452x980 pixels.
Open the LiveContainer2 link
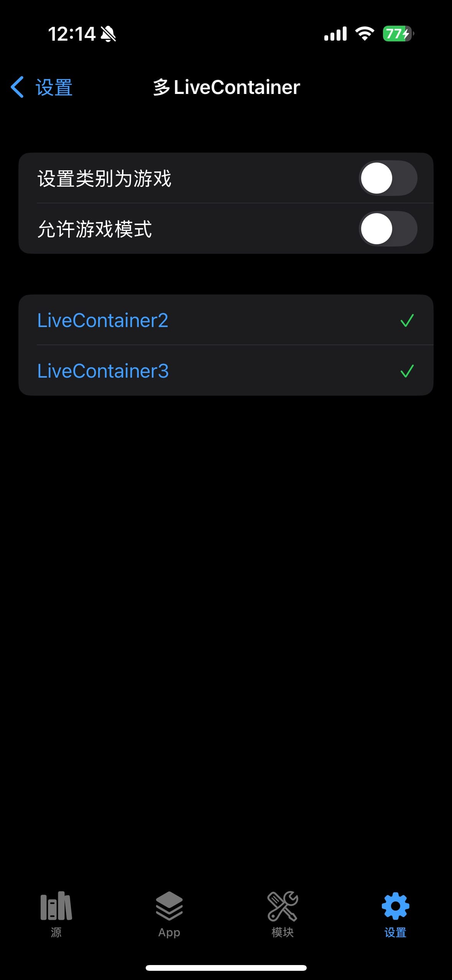(x=103, y=320)
